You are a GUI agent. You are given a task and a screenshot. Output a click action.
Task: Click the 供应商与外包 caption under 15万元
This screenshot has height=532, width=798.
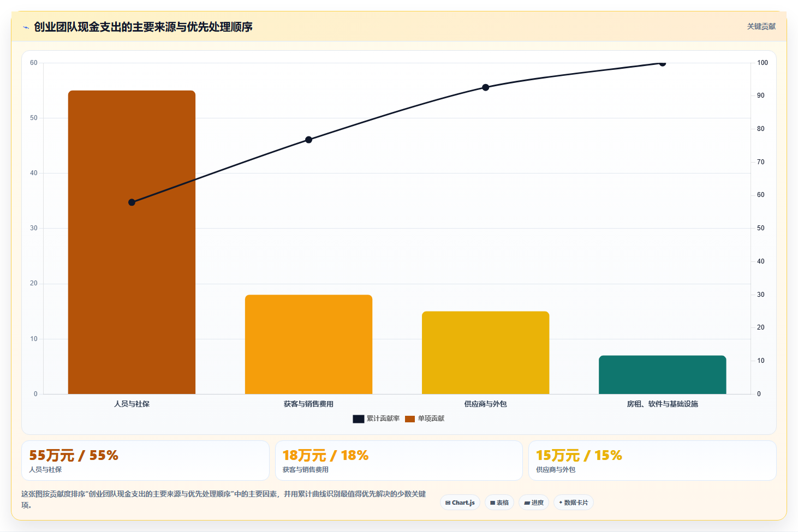click(x=556, y=469)
